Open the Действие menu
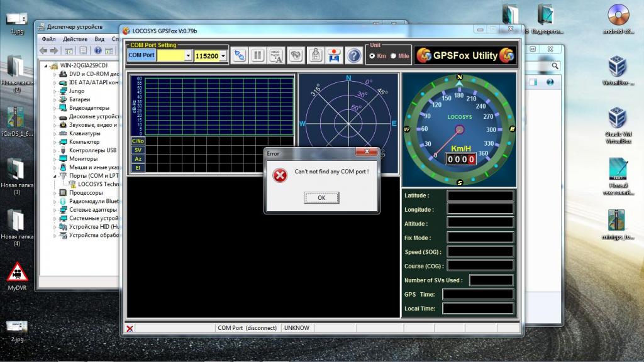 tap(75, 39)
